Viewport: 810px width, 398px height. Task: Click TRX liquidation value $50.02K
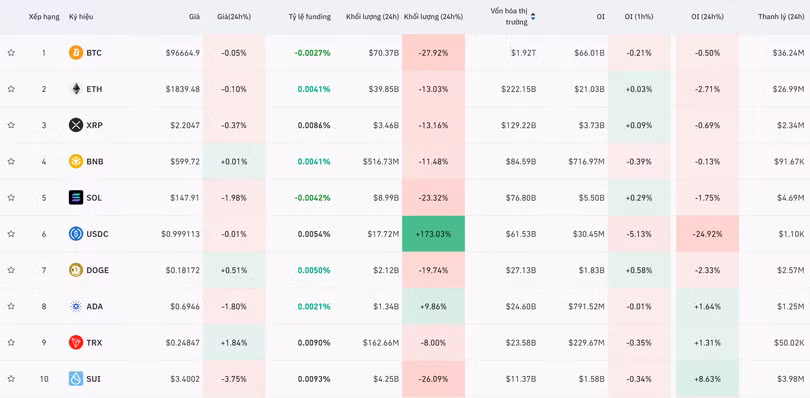pos(790,343)
